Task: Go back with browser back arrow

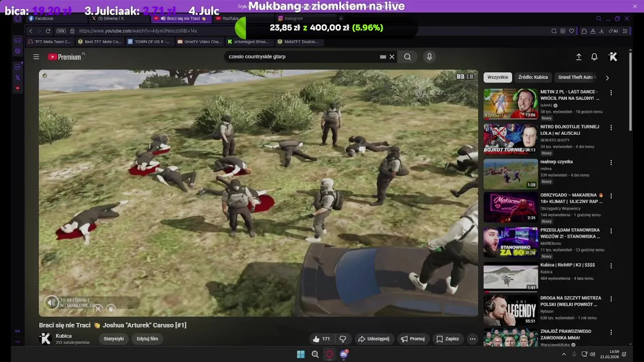Action: [31, 31]
